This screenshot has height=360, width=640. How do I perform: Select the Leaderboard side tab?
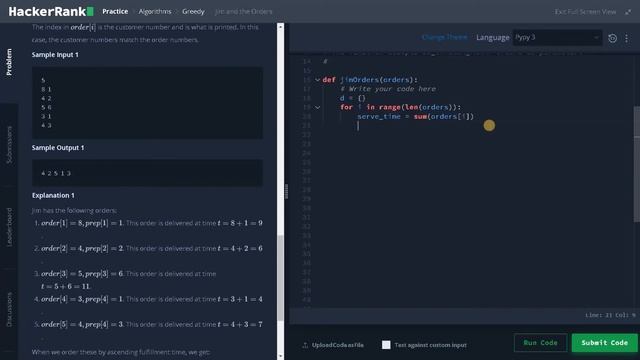[x=9, y=227]
